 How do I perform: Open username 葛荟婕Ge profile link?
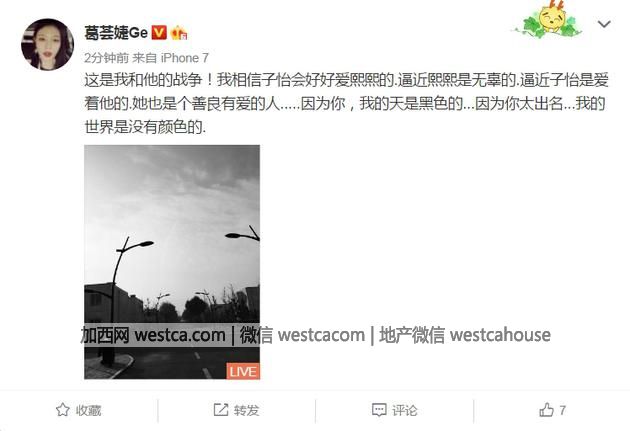tap(116, 33)
